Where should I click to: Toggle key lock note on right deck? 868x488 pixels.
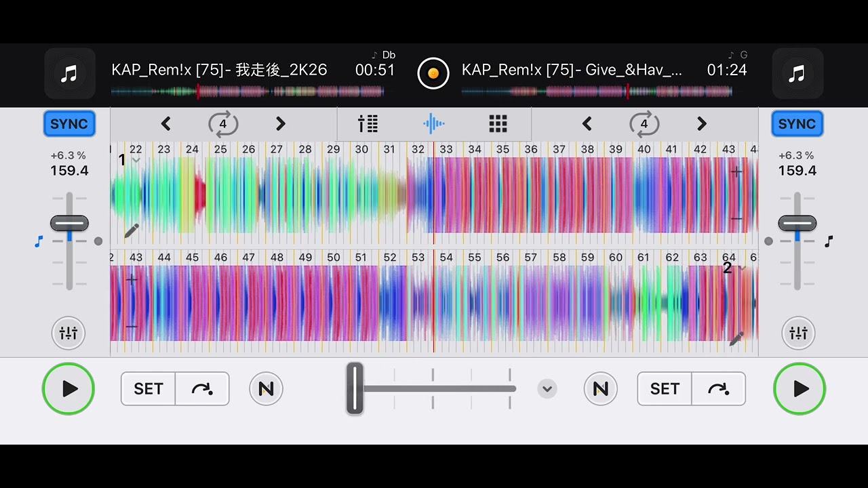[829, 241]
